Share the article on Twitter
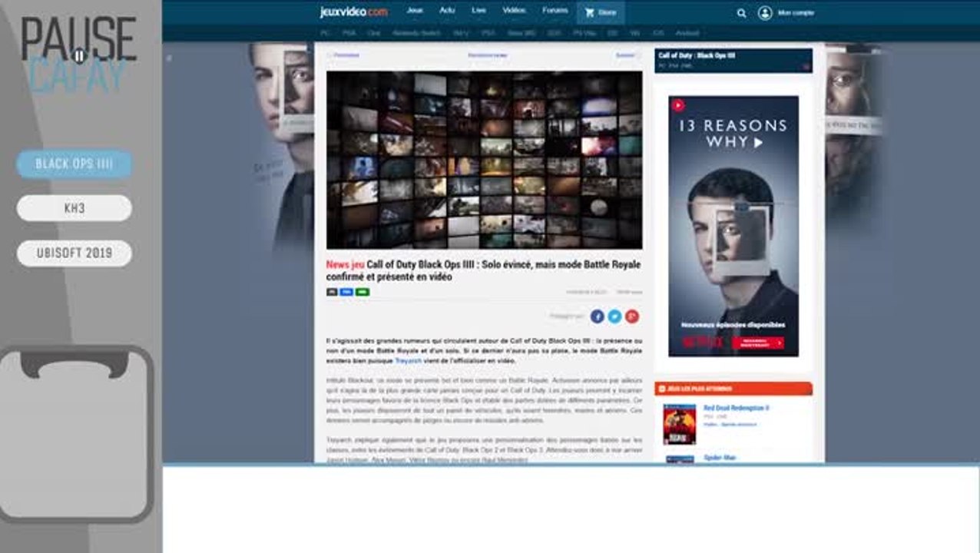This screenshot has width=980, height=553. 614,316
